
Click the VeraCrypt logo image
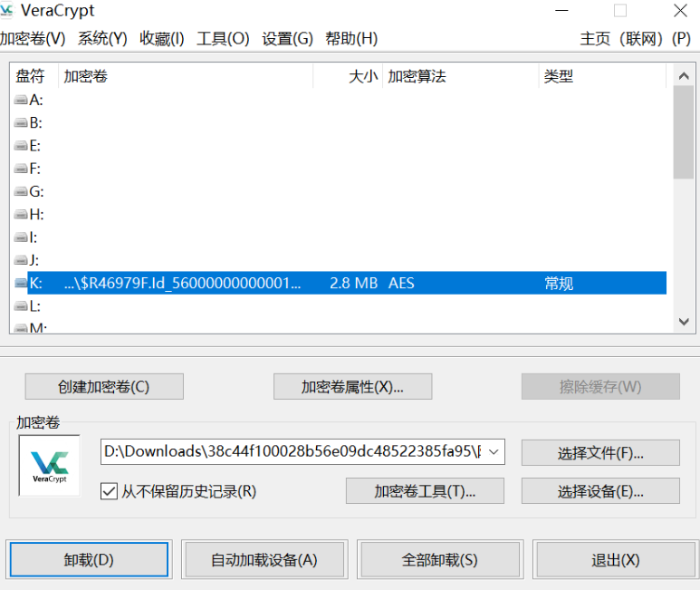coord(49,466)
